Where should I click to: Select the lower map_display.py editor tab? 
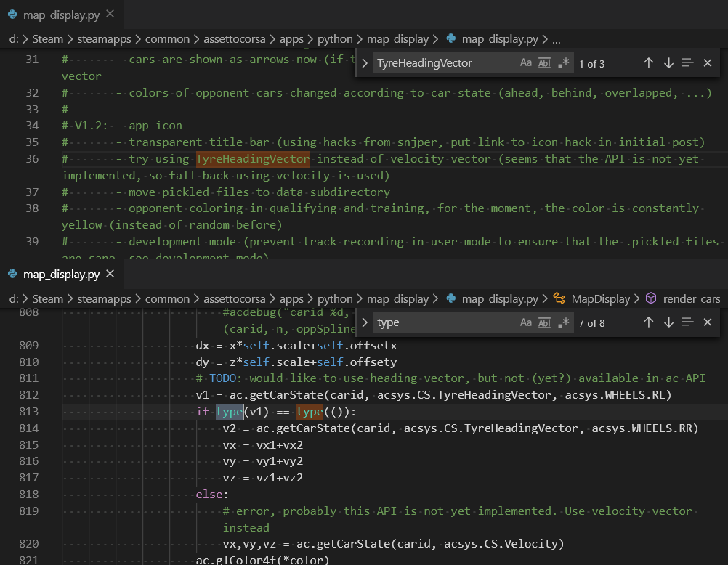point(61,275)
